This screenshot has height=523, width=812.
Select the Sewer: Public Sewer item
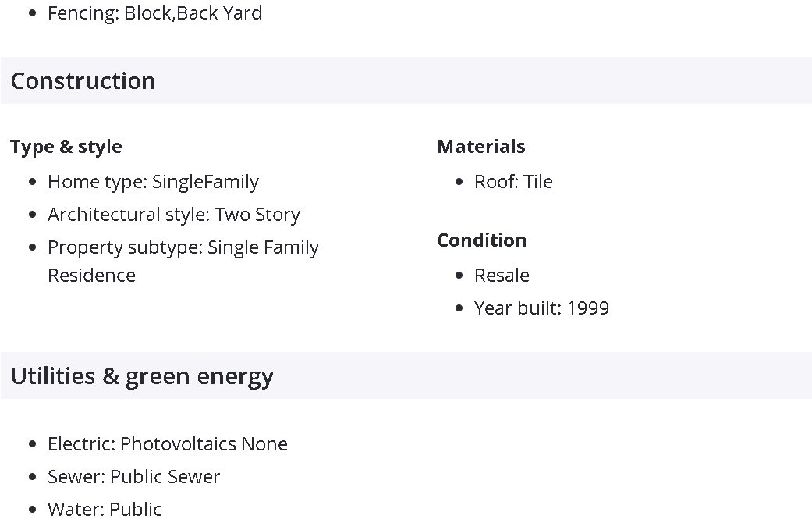click(x=133, y=477)
